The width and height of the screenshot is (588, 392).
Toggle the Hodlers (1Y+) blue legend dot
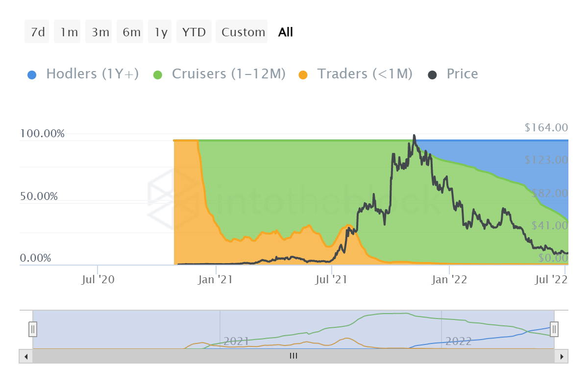[x=32, y=75]
